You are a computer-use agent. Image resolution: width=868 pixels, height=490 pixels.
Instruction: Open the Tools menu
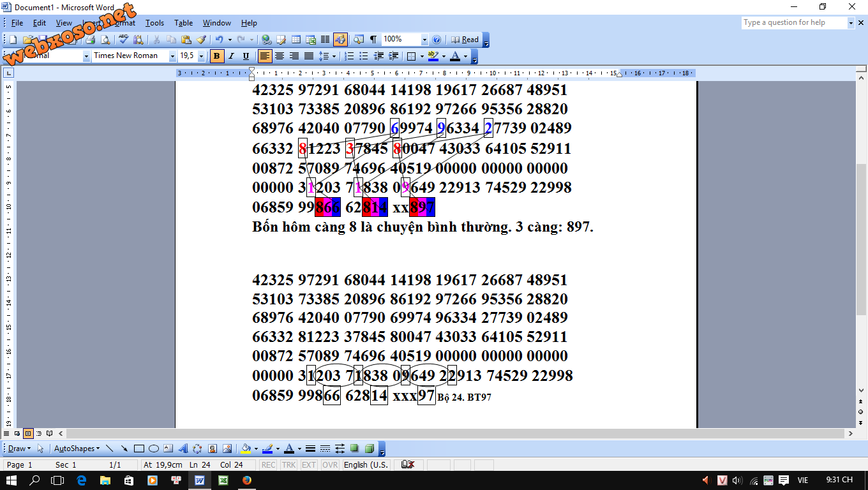[x=154, y=23]
